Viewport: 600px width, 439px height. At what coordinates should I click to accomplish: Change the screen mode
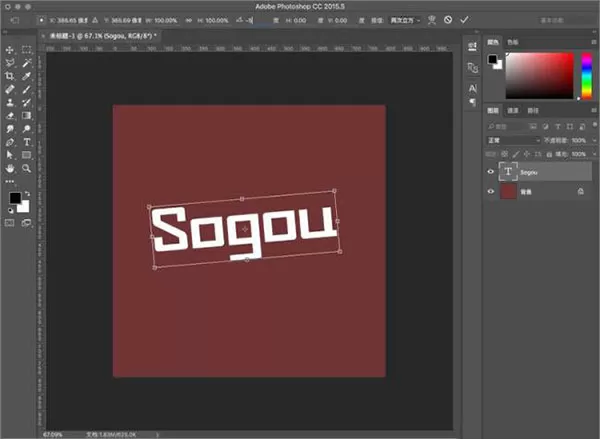(x=26, y=223)
